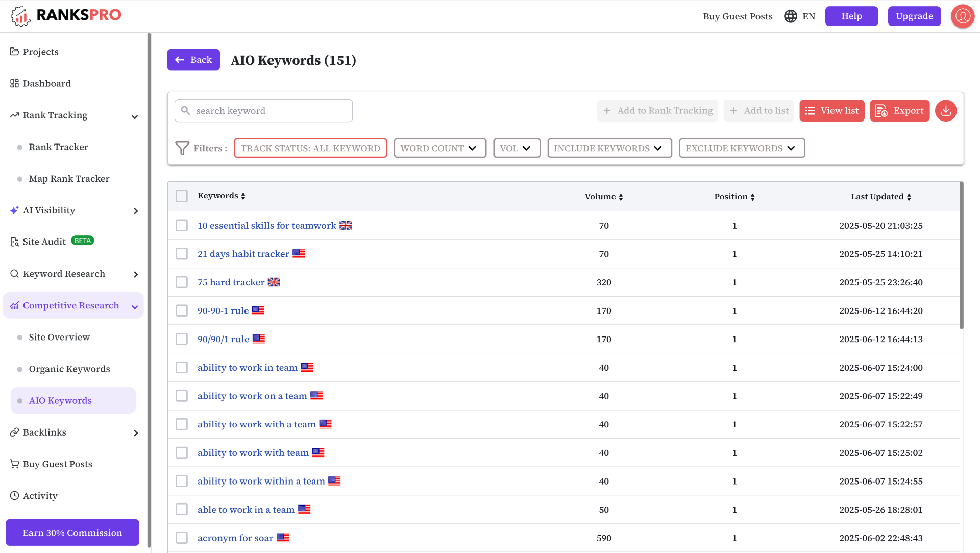Click the View list button
980x553 pixels.
coord(832,111)
